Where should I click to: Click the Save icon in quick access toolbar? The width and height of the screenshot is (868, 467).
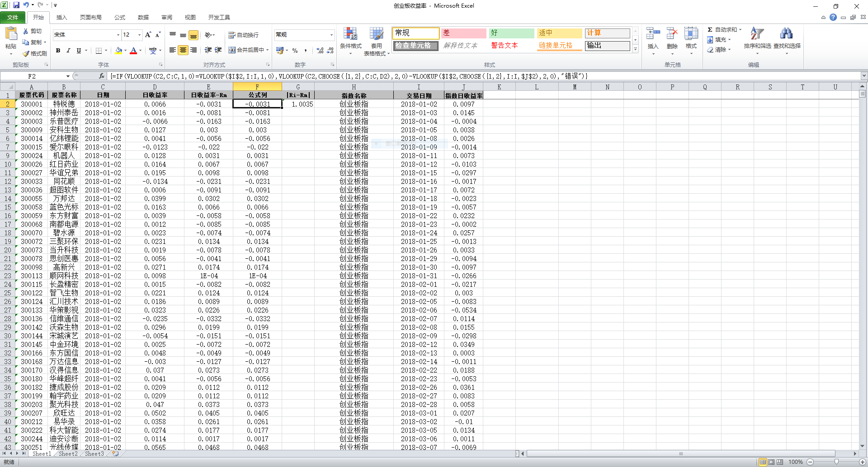[x=16, y=5]
